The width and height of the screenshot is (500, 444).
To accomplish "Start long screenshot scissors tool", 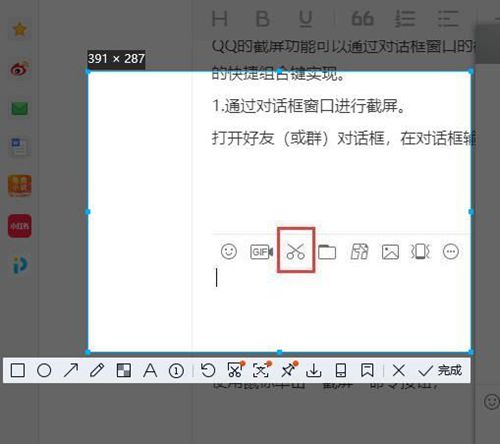I will (x=235, y=369).
